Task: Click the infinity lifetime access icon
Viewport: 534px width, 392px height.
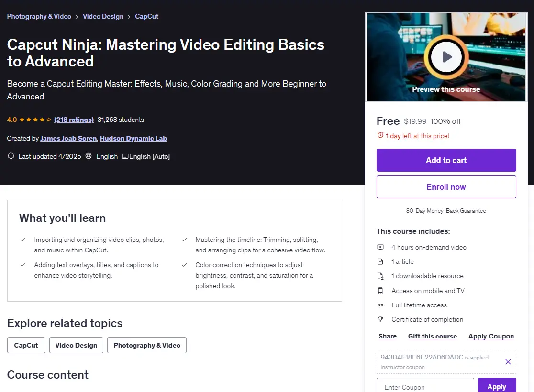Action: pyautogui.click(x=380, y=305)
